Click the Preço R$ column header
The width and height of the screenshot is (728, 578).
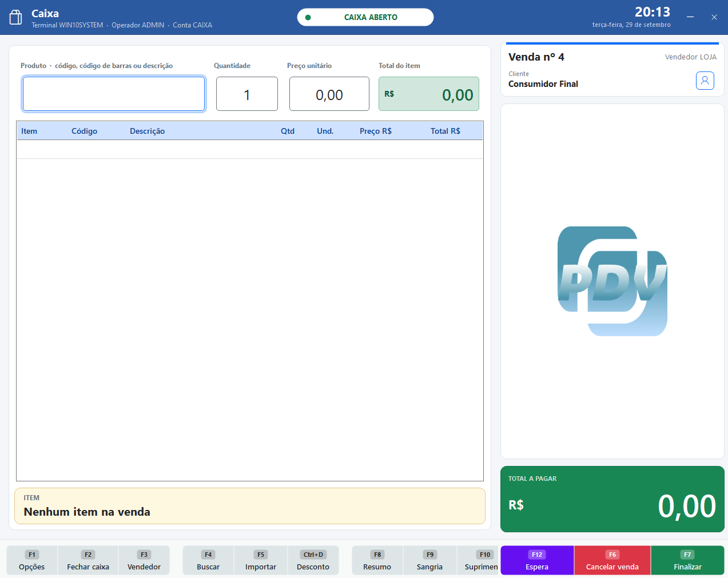pyautogui.click(x=376, y=131)
